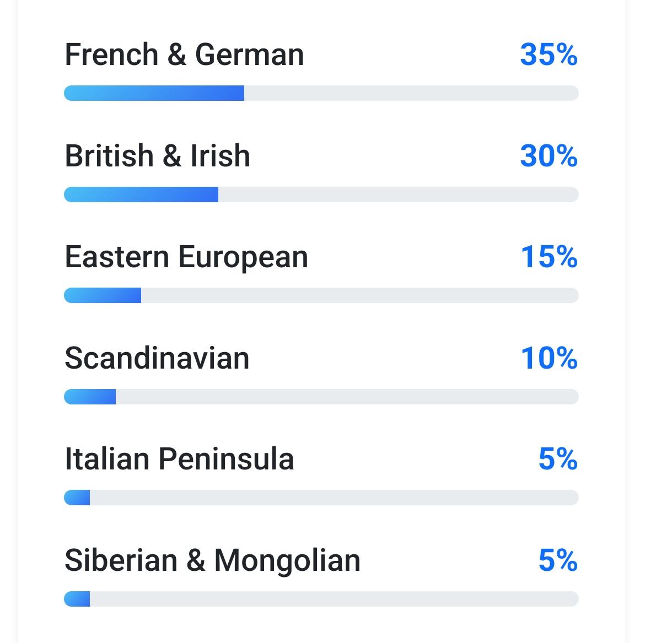The image size is (672, 643).
Task: Click the blue fill of the Scandinavian bar
Action: click(x=90, y=397)
